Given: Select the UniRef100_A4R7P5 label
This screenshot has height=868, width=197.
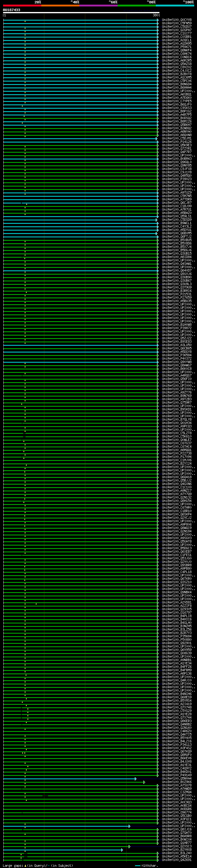Looking at the screenshot, I should 177,115.
